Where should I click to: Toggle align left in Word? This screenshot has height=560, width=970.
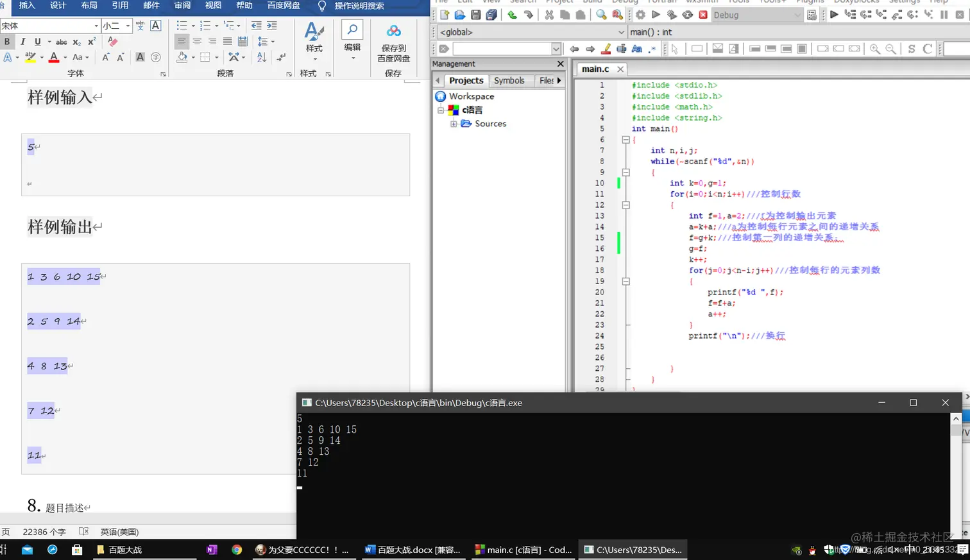[x=182, y=42]
